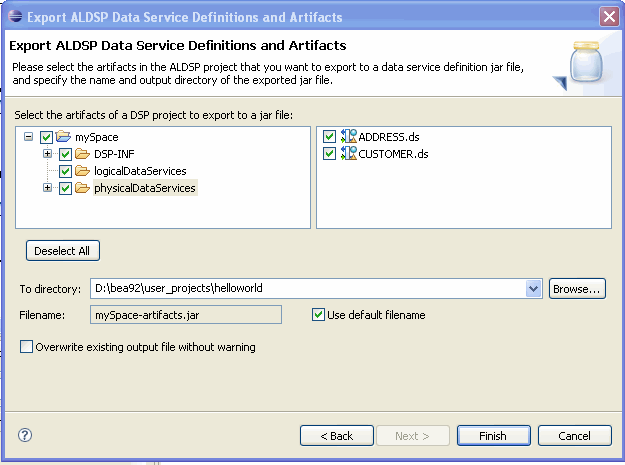Screen dimensions: 625x465
Task: Expand the physicalDataServices tree node
Action: (47, 187)
